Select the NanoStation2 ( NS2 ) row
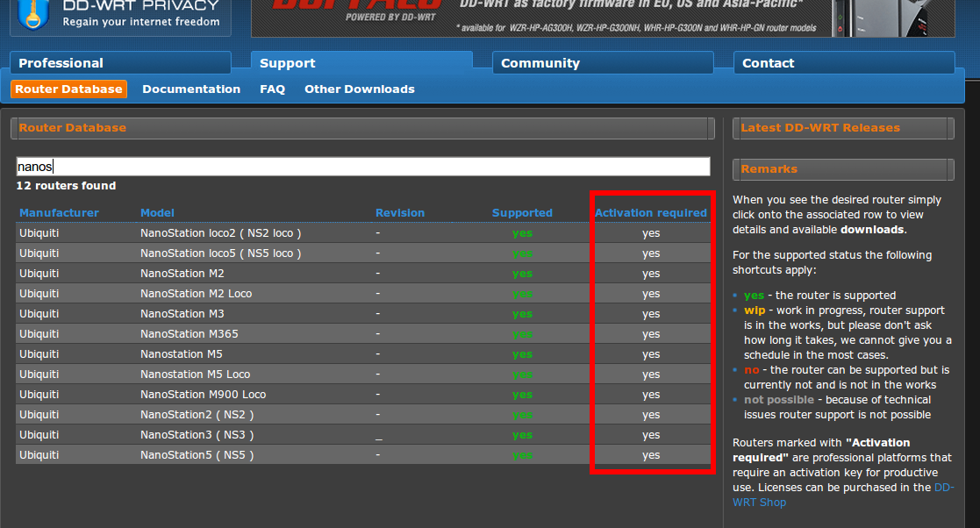 [363, 414]
